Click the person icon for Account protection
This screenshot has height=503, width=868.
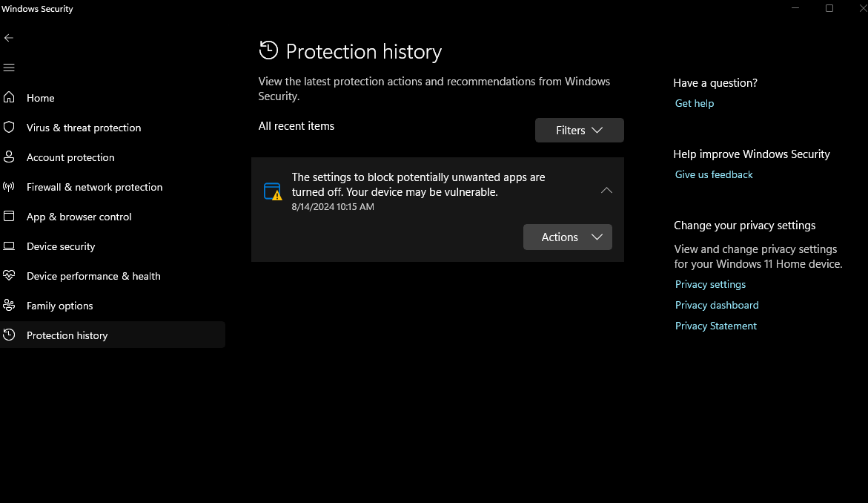pyautogui.click(x=9, y=157)
